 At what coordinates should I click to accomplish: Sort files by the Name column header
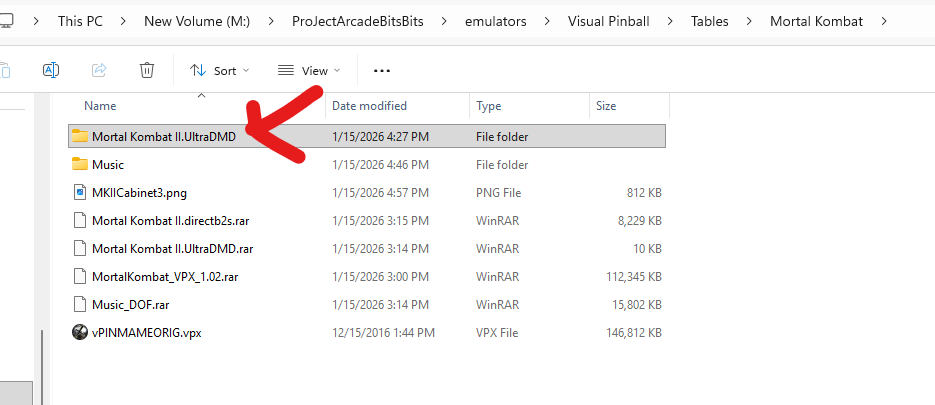coord(100,106)
